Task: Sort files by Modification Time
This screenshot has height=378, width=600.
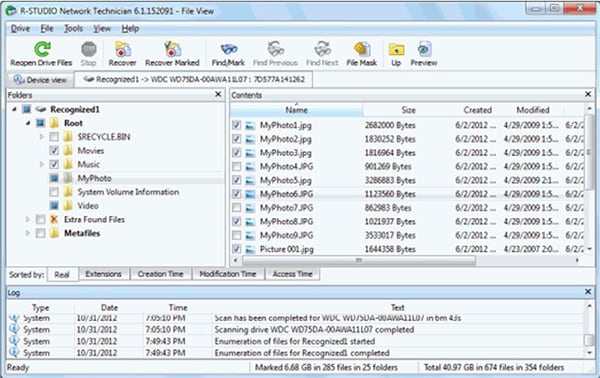Action: tap(228, 274)
